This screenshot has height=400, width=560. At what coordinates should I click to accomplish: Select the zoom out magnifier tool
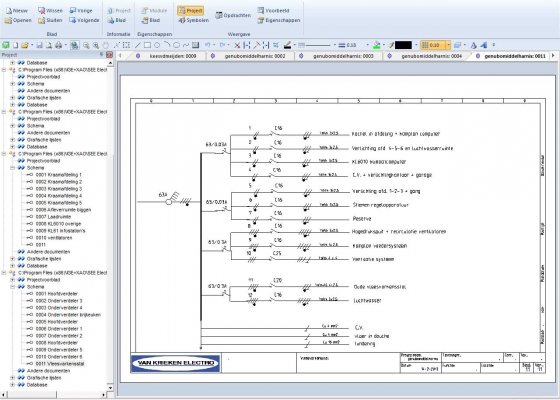[86, 45]
